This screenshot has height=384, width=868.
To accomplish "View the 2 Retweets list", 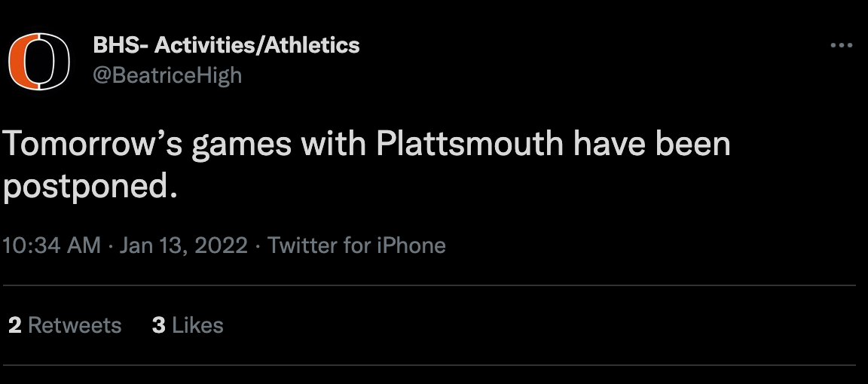I will click(65, 325).
